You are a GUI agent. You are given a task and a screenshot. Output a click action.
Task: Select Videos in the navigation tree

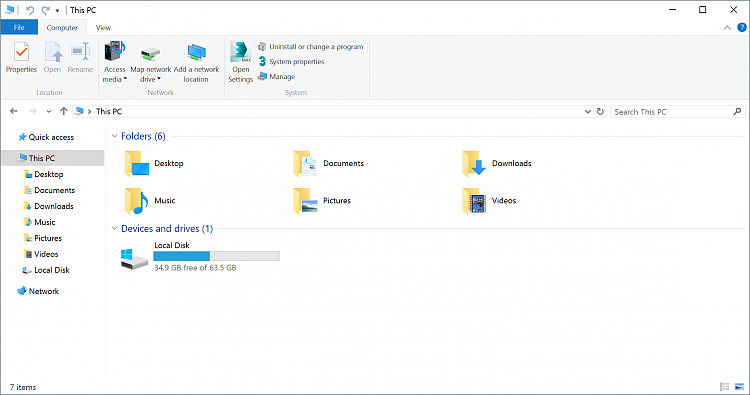coord(41,254)
